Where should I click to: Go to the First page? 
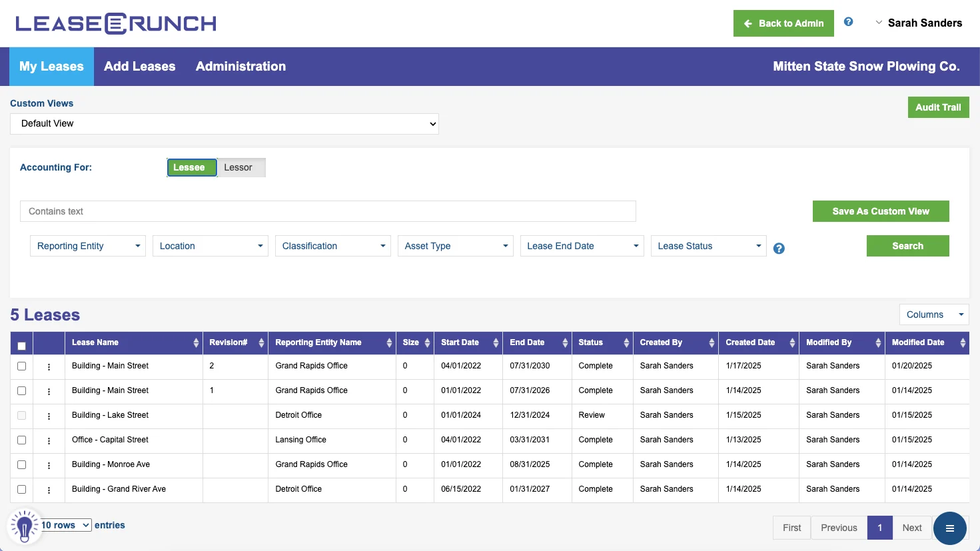coord(791,528)
